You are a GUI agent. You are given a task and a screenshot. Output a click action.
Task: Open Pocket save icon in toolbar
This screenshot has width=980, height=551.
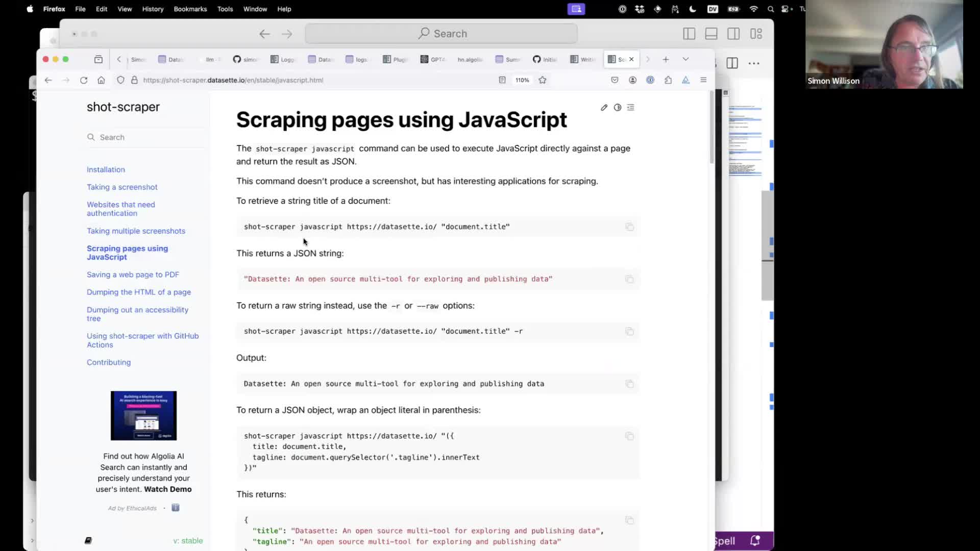pyautogui.click(x=615, y=80)
